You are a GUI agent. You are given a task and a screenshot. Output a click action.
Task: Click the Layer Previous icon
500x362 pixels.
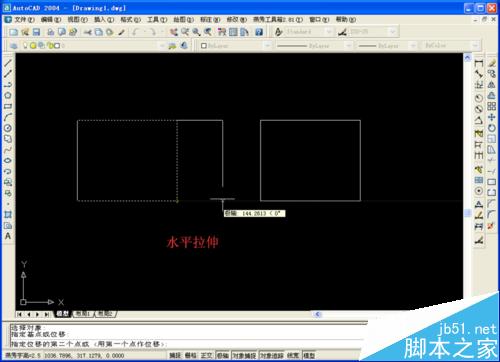pyautogui.click(x=184, y=45)
